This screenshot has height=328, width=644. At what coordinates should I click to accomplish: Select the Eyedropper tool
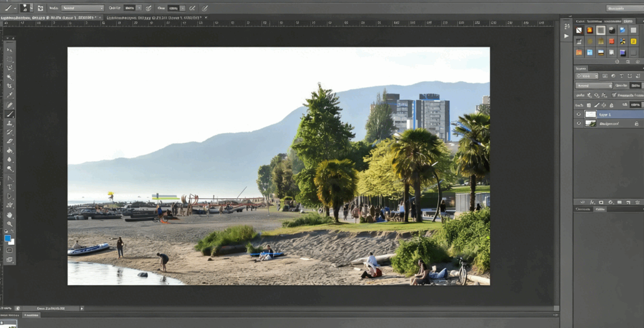(9, 95)
